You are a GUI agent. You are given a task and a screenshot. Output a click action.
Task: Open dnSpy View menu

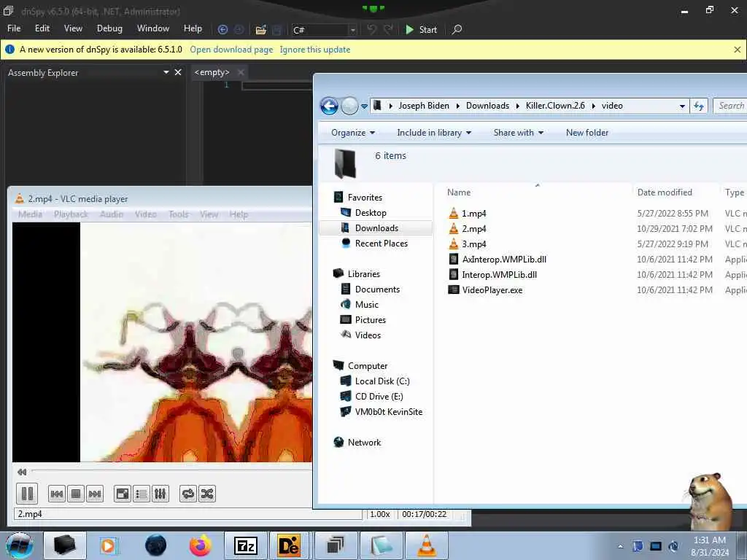click(x=73, y=28)
